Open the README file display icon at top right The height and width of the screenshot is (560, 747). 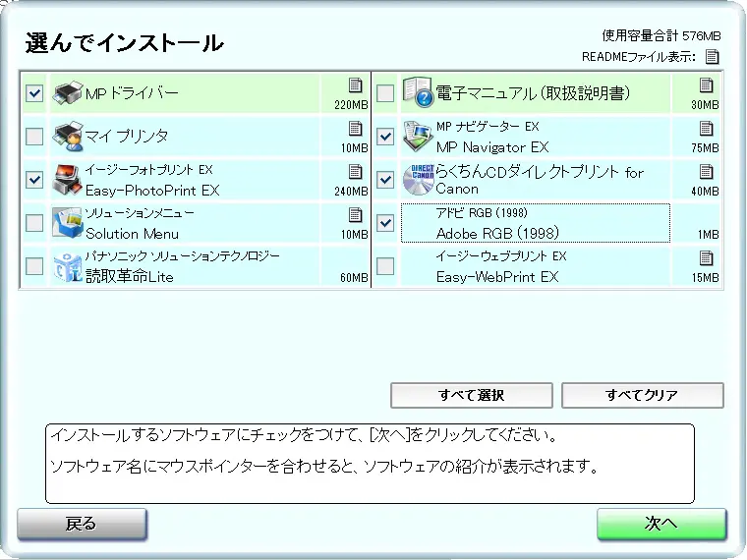pos(713,57)
